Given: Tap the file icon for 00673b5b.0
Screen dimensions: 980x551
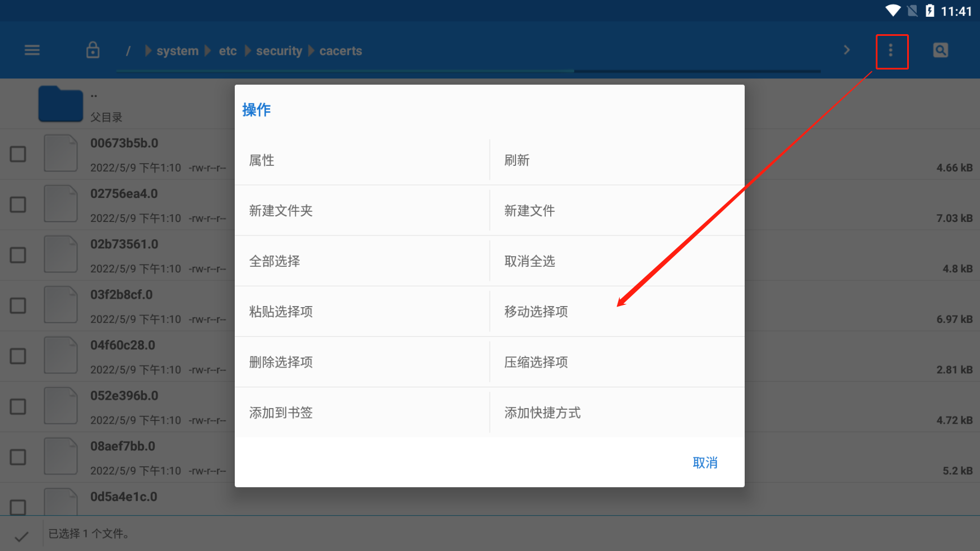Looking at the screenshot, I should [61, 154].
